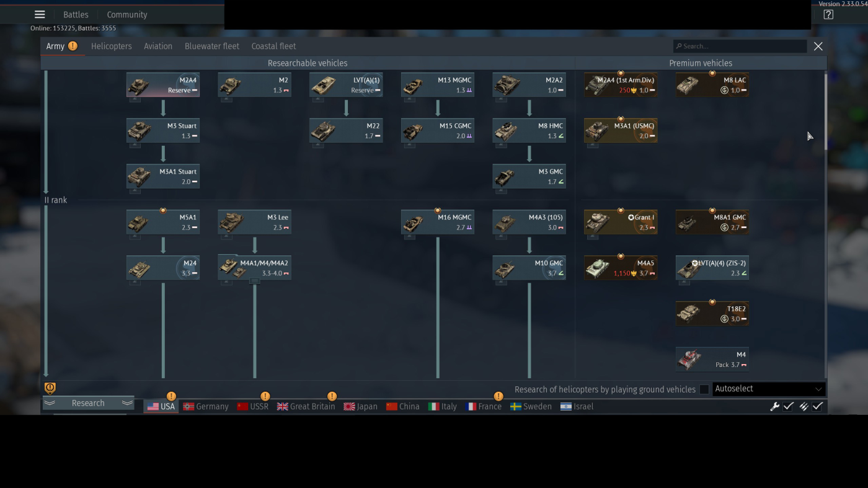Image resolution: width=868 pixels, height=488 pixels.
Task: Select the Italy nation tab
Action: point(443,407)
